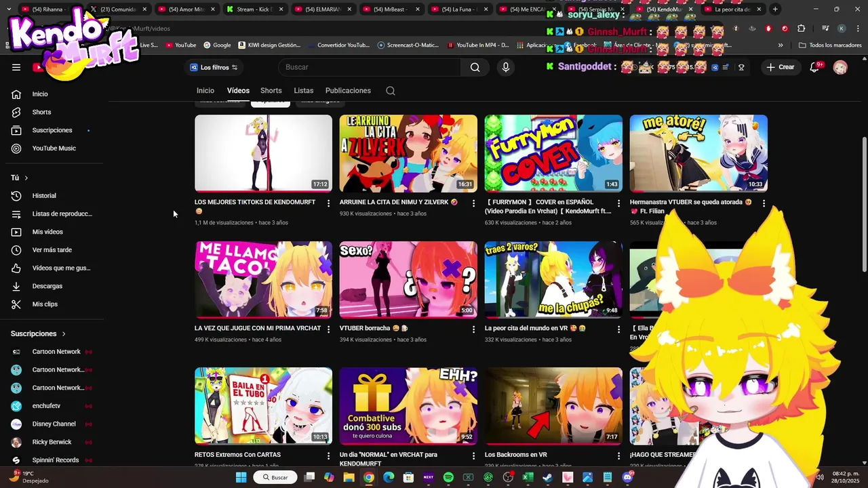Select the channel Vídeos tab

(238, 91)
